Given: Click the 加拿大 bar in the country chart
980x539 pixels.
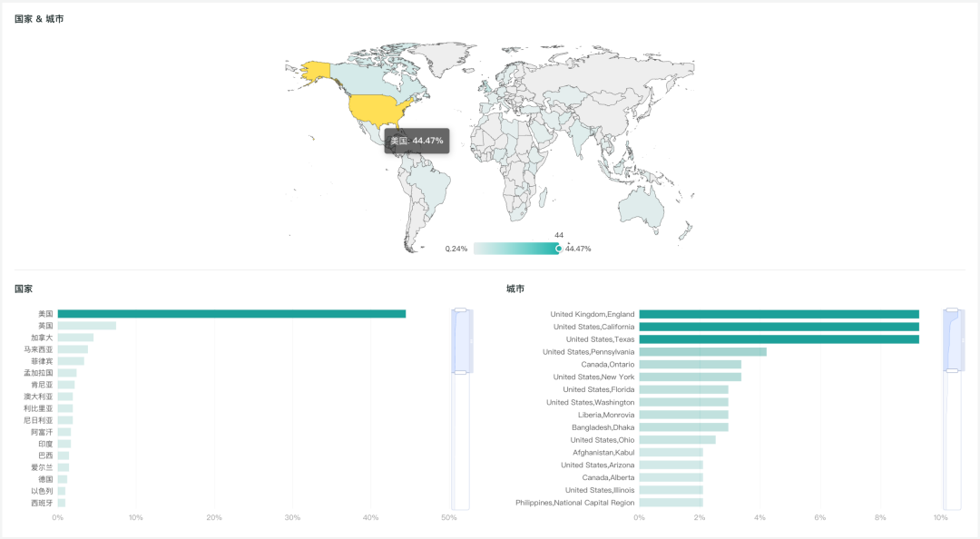Looking at the screenshot, I should (75, 338).
